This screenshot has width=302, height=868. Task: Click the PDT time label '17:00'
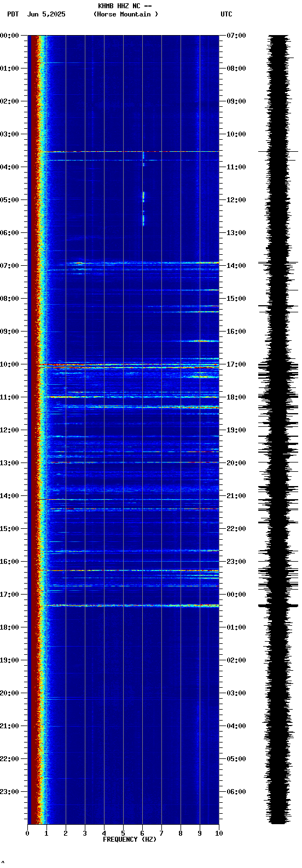[x=10, y=595]
